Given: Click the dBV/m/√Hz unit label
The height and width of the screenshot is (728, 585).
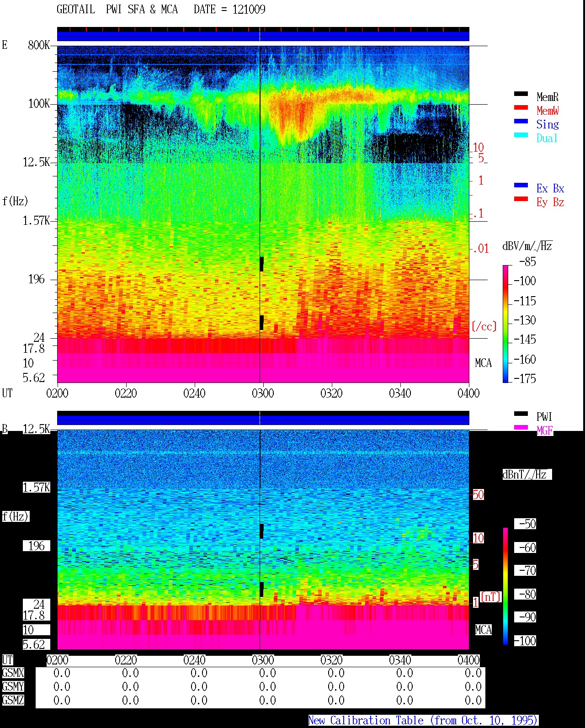Looking at the screenshot, I should (x=527, y=246).
